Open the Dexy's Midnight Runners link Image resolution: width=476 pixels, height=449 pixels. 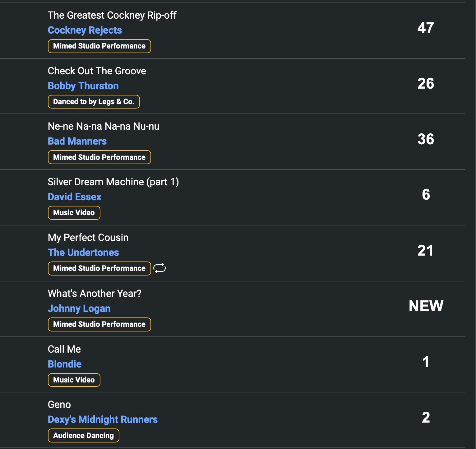point(103,419)
